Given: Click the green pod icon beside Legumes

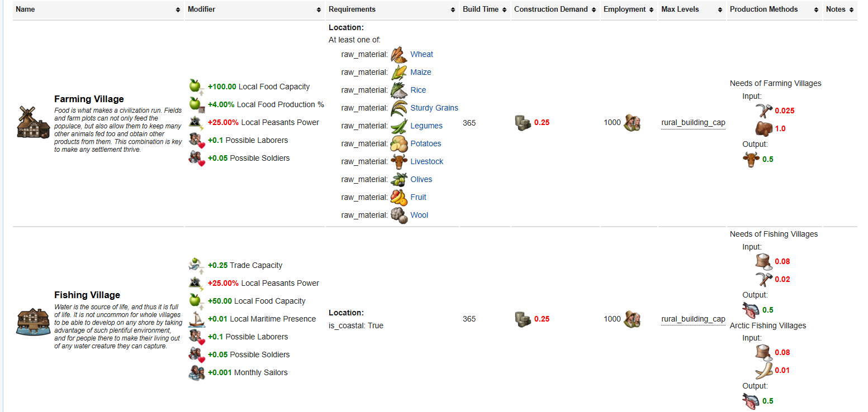Looking at the screenshot, I should pos(399,126).
